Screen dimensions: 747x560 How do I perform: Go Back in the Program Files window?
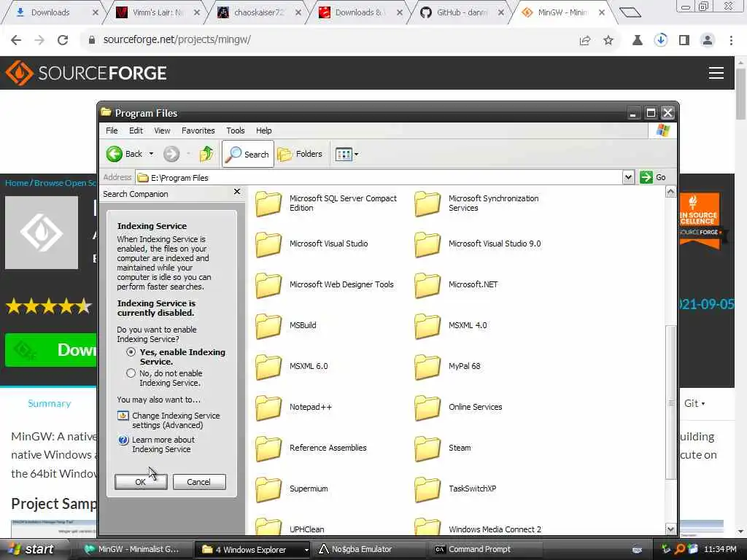(124, 154)
